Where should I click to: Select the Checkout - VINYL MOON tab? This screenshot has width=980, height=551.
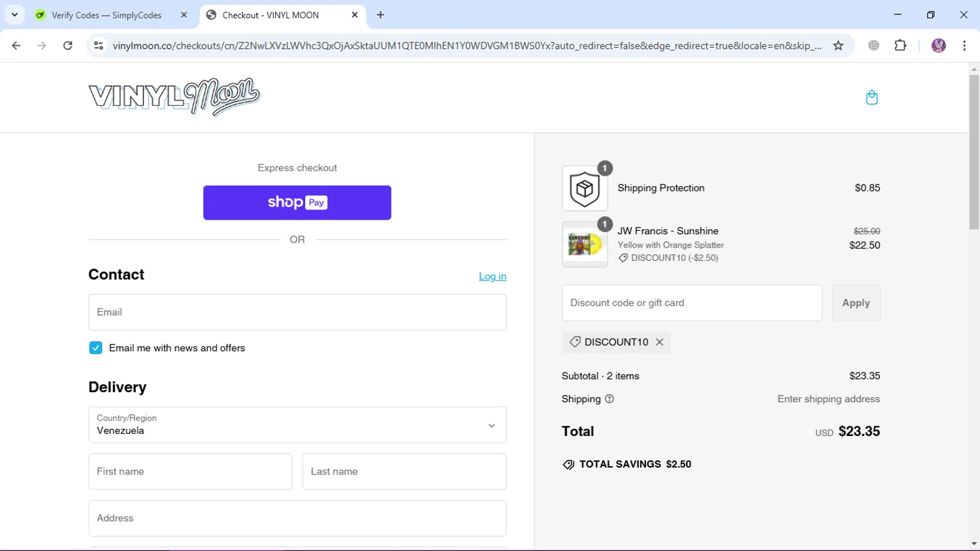tap(270, 15)
